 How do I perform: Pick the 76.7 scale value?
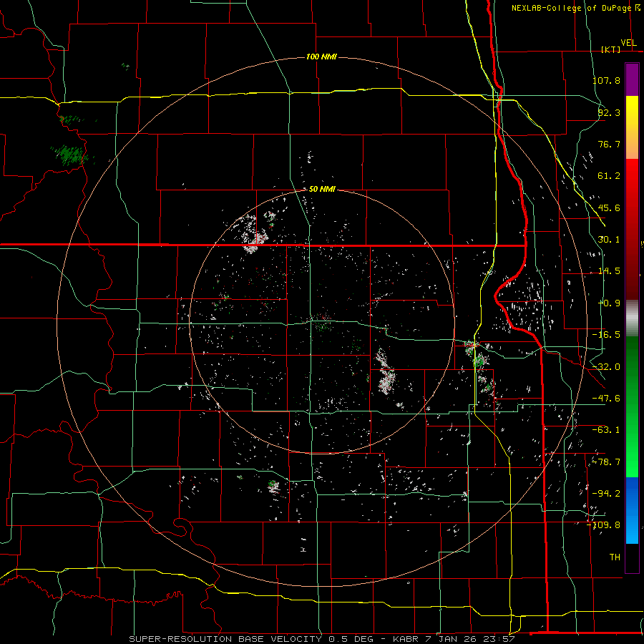pyautogui.click(x=609, y=144)
